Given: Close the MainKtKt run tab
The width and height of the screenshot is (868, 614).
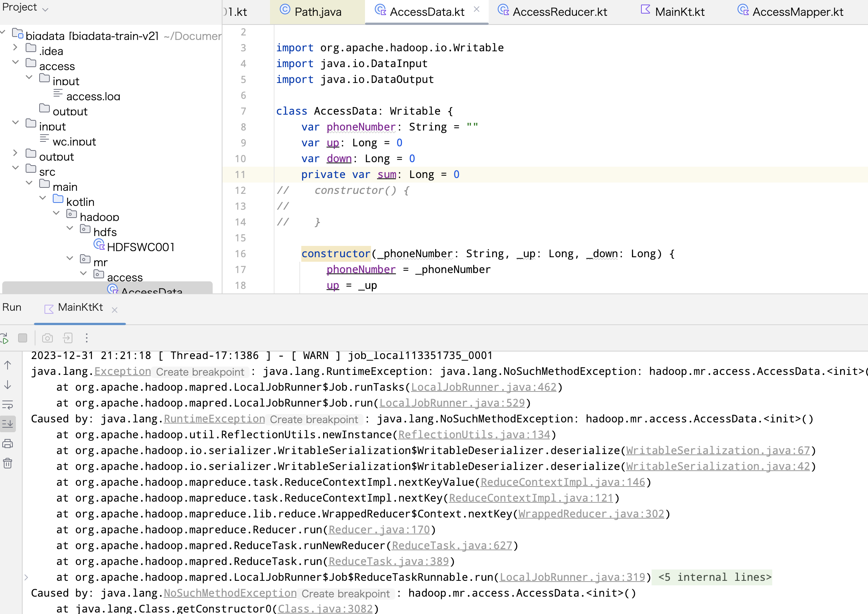Looking at the screenshot, I should [x=115, y=310].
